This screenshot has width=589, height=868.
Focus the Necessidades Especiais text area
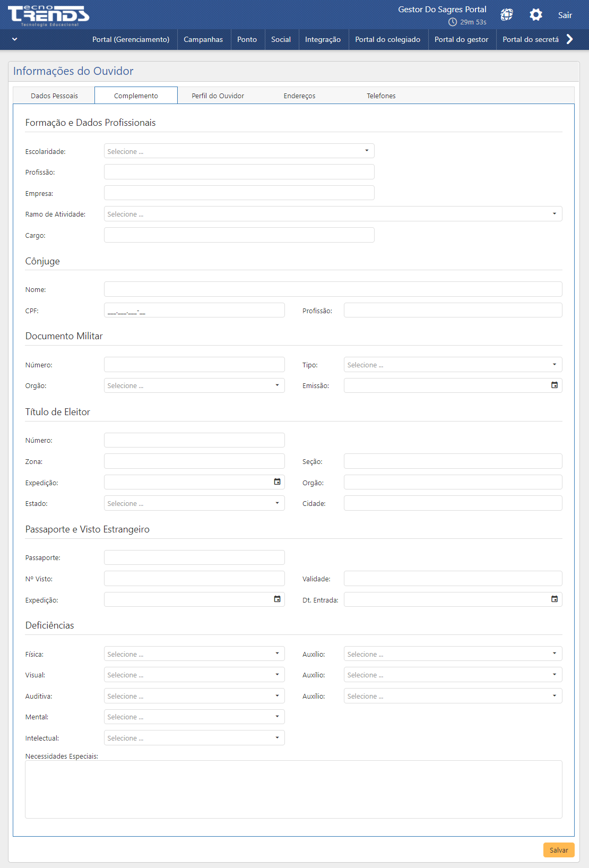293,789
